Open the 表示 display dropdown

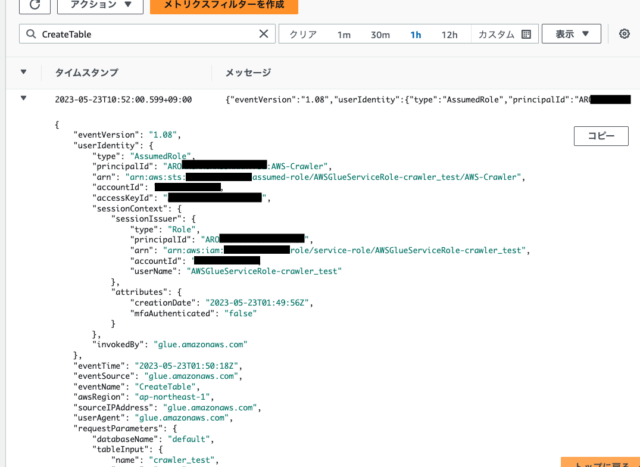click(571, 34)
